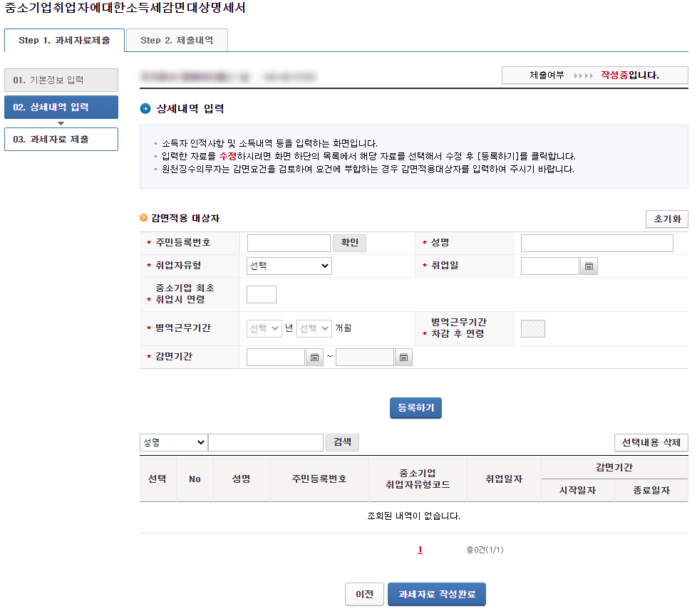Click the 선택내용 삭제 button

click(x=651, y=442)
